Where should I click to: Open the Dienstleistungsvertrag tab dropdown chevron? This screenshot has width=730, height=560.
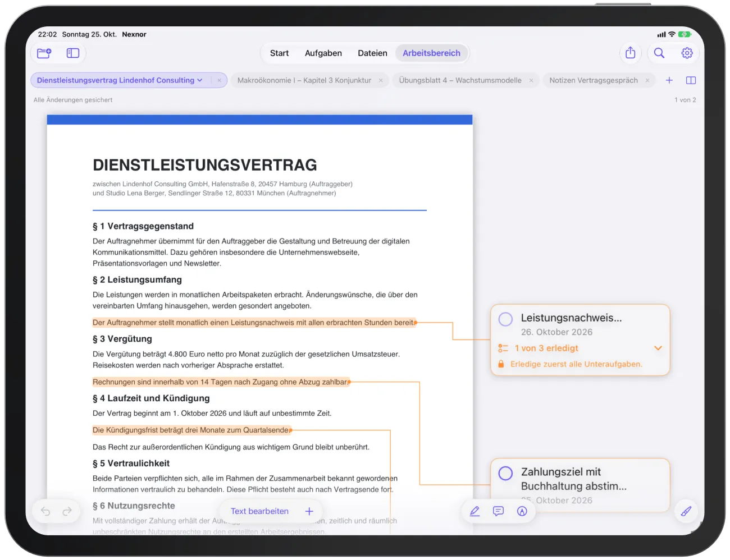(x=200, y=80)
